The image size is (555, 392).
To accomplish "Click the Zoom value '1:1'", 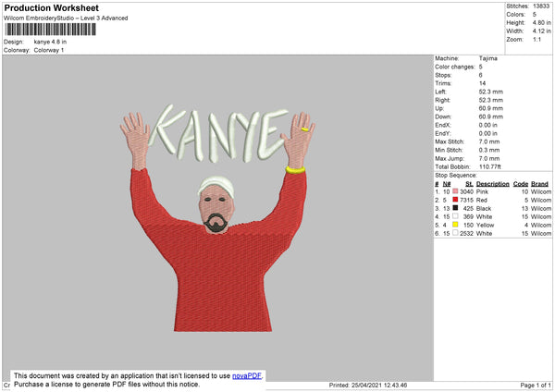I will [x=536, y=39].
